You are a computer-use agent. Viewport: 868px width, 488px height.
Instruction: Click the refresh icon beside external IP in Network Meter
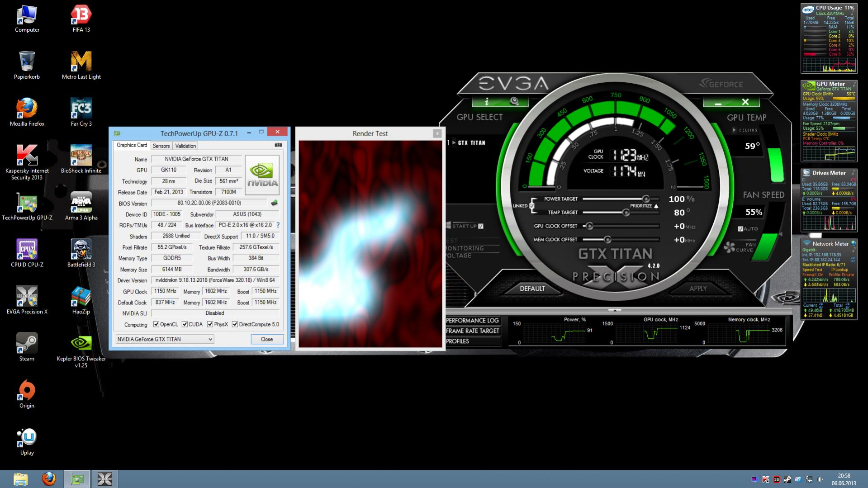click(853, 260)
